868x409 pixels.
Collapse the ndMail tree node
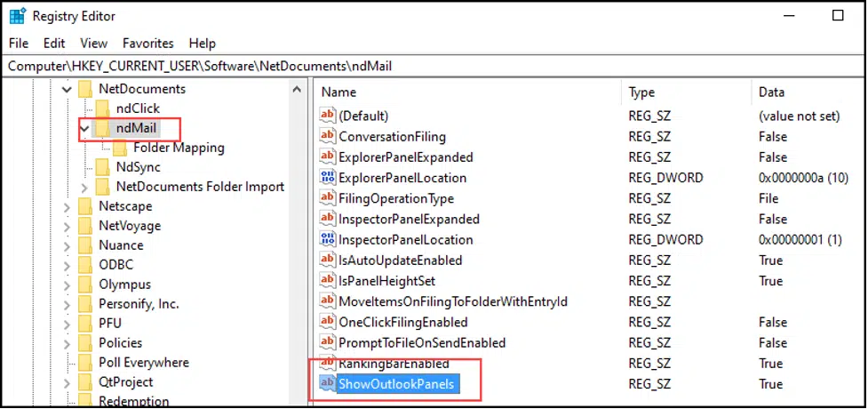84,129
